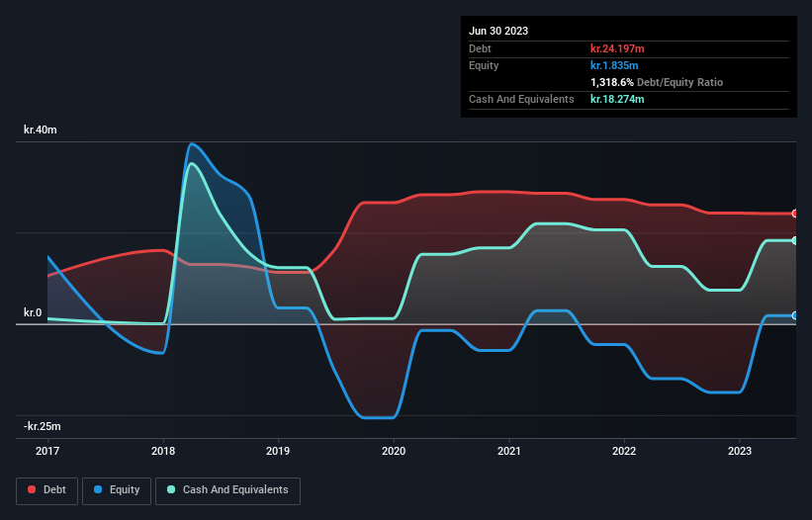Click the 2021 x-axis label
The width and height of the screenshot is (812, 520).
(509, 451)
